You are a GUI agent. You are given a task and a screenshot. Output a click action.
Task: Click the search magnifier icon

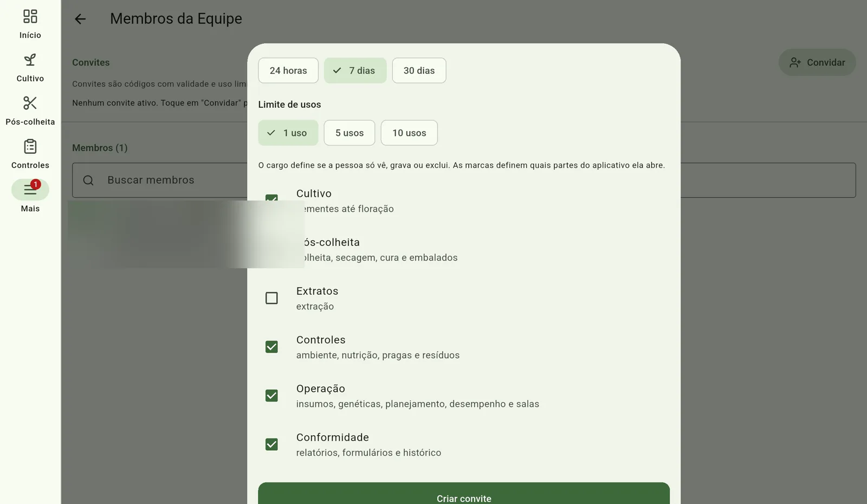pos(88,180)
